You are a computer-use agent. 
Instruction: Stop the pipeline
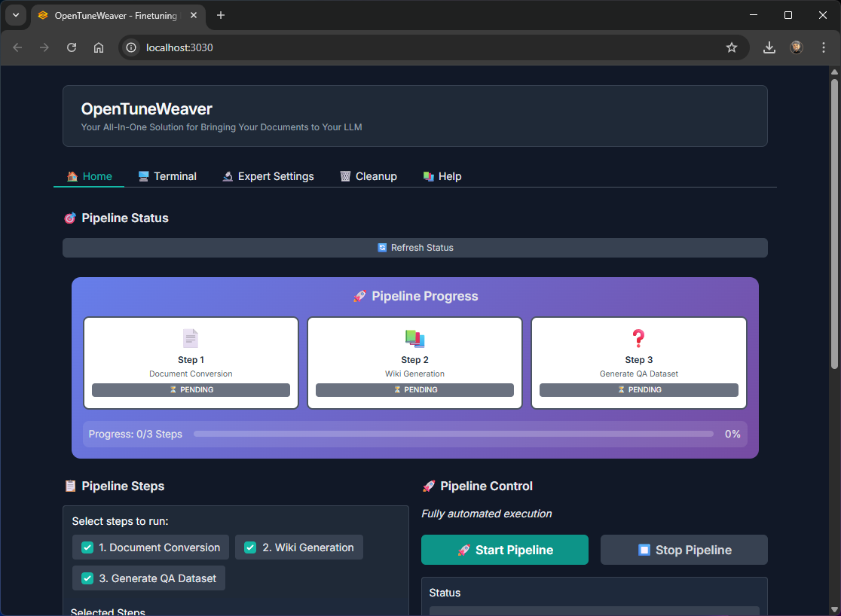click(x=684, y=550)
